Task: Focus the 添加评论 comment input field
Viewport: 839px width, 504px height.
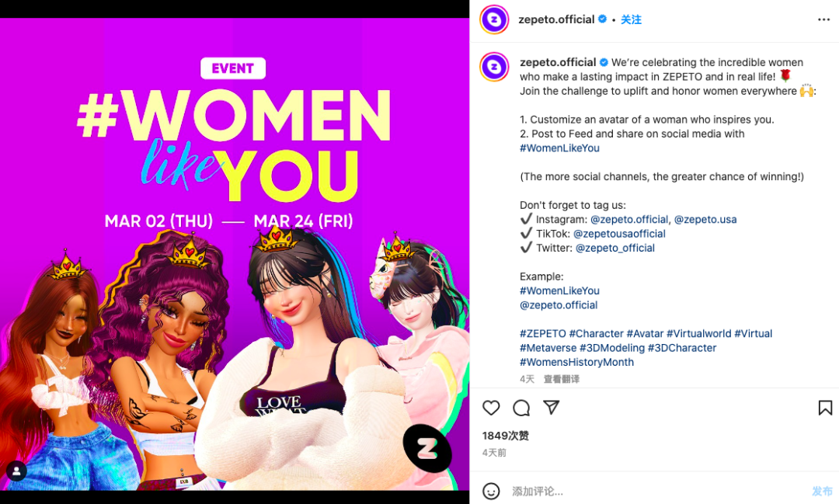Action: pos(658,491)
